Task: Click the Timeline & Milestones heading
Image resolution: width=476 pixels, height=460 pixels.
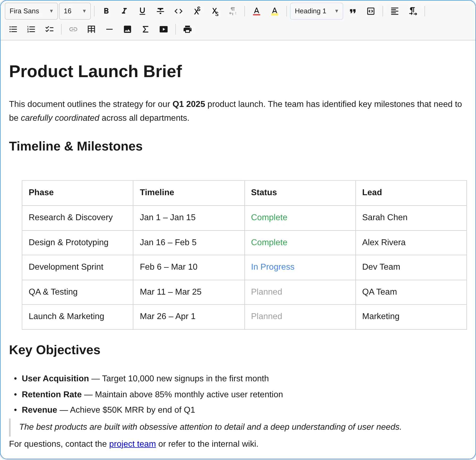Action: (x=76, y=146)
